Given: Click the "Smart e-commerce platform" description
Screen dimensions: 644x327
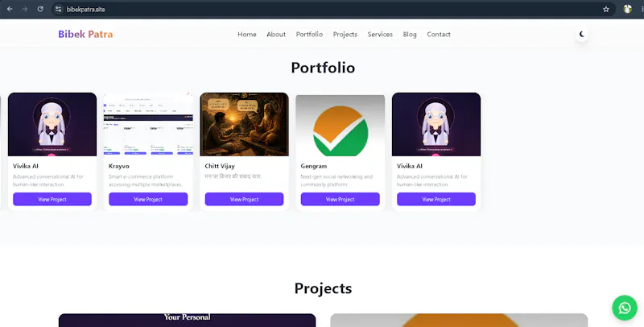Looking at the screenshot, I should click(x=146, y=180).
